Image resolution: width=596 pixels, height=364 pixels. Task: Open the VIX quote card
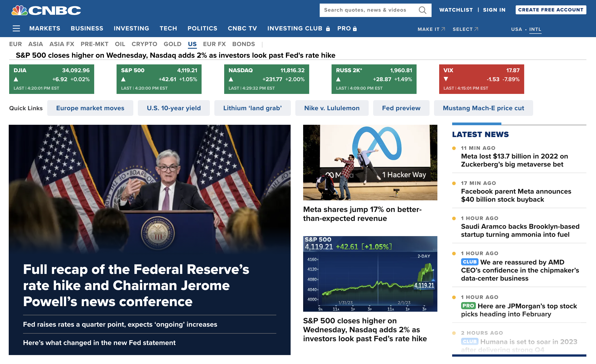pyautogui.click(x=481, y=79)
